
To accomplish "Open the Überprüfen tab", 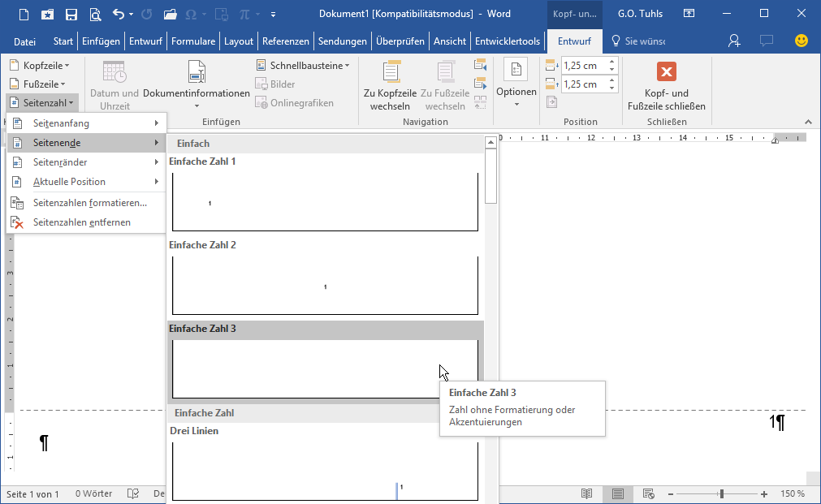I will 400,41.
